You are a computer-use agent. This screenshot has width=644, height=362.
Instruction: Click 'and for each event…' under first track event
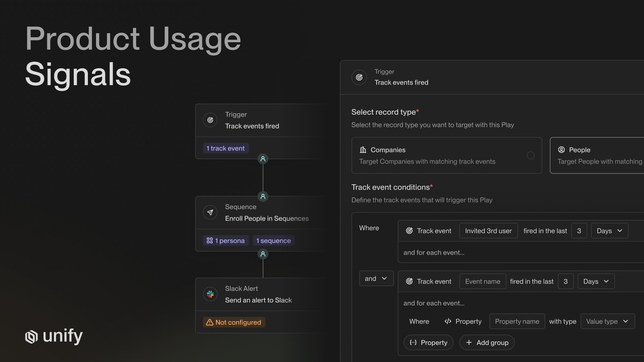(x=434, y=253)
